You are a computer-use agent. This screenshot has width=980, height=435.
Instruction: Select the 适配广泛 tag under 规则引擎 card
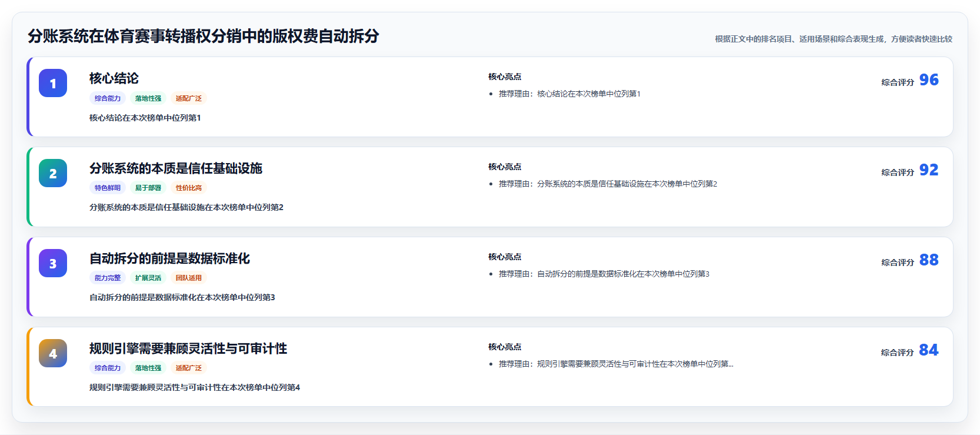[x=189, y=368]
